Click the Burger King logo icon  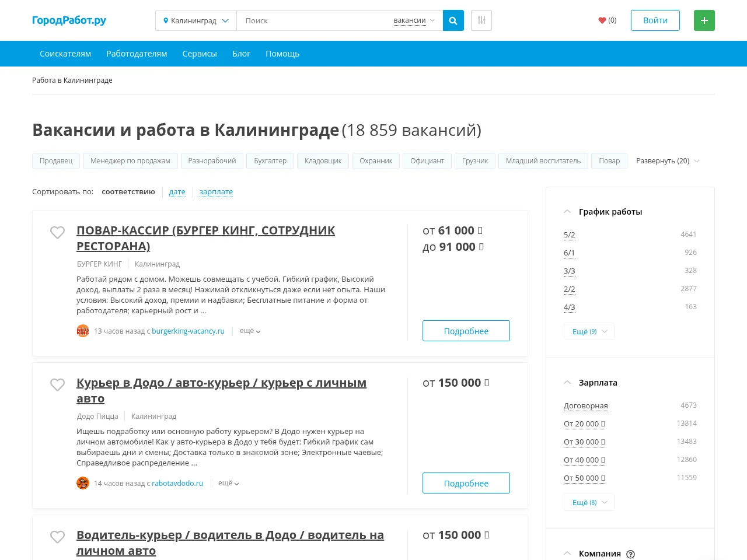point(83,331)
